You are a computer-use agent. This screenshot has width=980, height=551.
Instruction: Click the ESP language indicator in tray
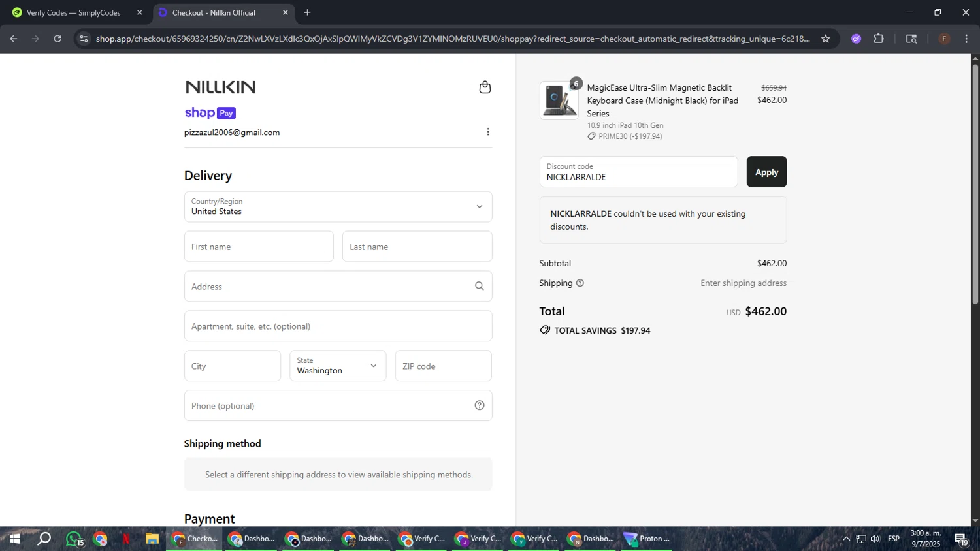(x=894, y=539)
